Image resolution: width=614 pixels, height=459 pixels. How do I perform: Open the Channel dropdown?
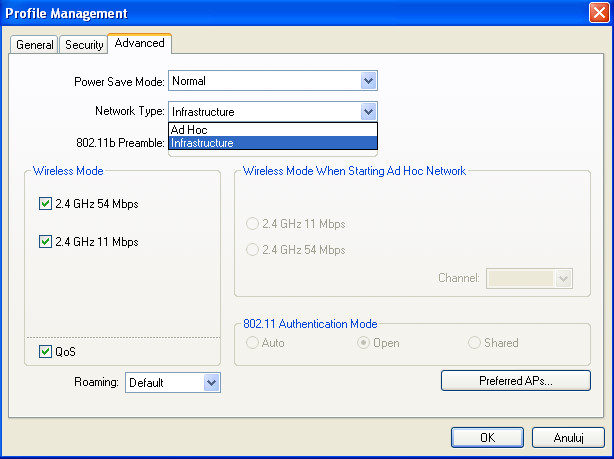(529, 278)
